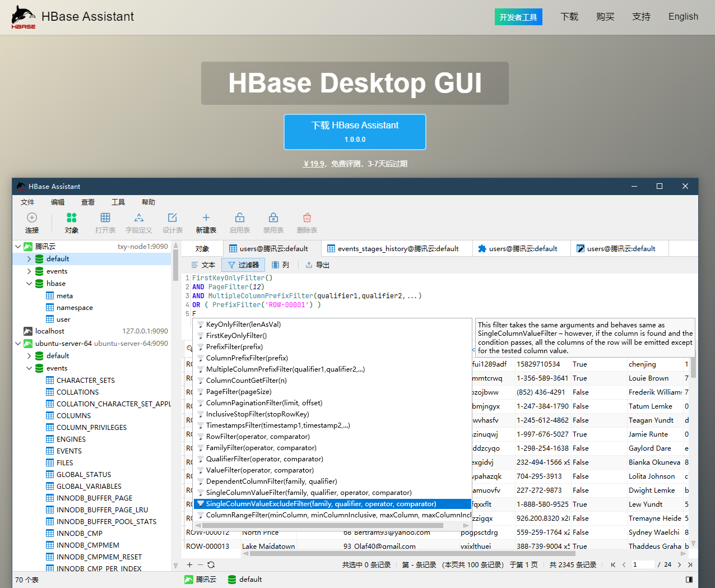Click data grid horizontal scrollbar
The height and width of the screenshot is (588, 715).
click(412, 554)
